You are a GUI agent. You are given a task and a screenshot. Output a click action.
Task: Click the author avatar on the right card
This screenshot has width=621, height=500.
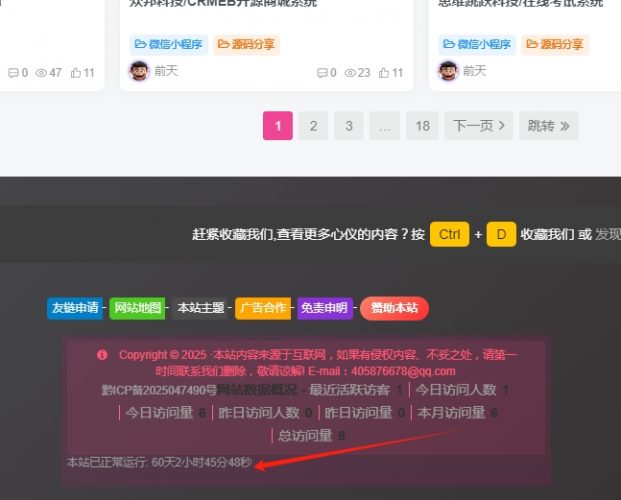[x=448, y=71]
